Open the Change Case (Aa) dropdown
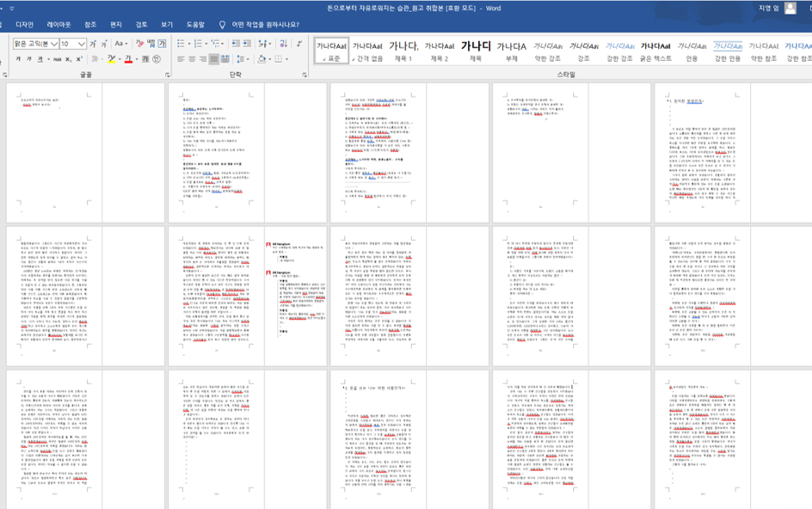This screenshot has height=509, width=812. [x=120, y=44]
